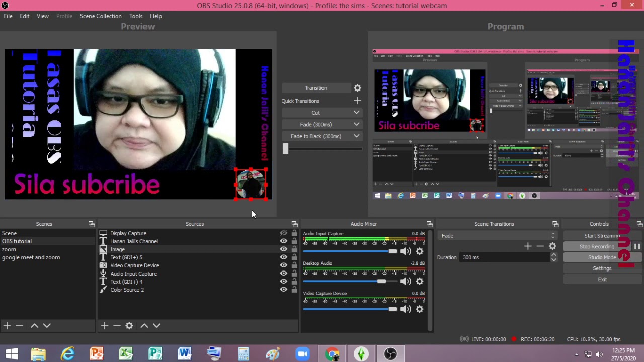644x362 pixels.
Task: Decrease transition duration with down arrow
Action: click(x=554, y=260)
